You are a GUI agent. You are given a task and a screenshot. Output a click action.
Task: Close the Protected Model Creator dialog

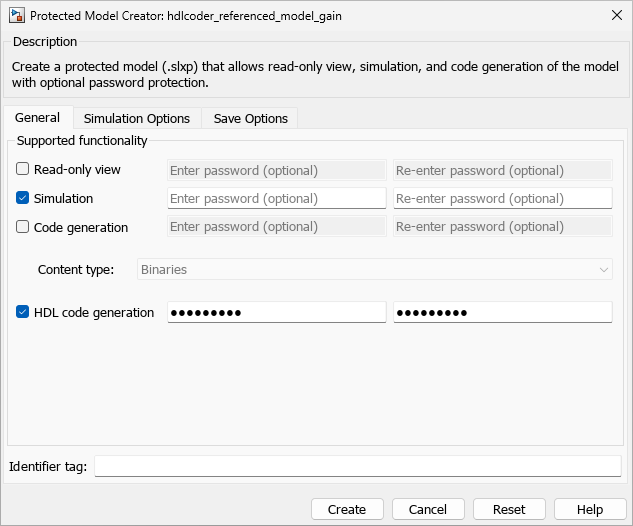click(614, 16)
